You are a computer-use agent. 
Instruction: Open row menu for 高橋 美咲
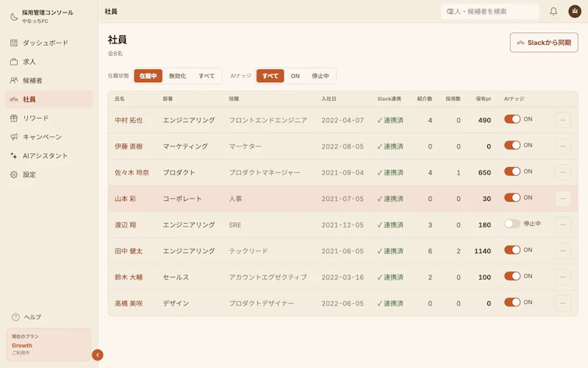point(563,303)
